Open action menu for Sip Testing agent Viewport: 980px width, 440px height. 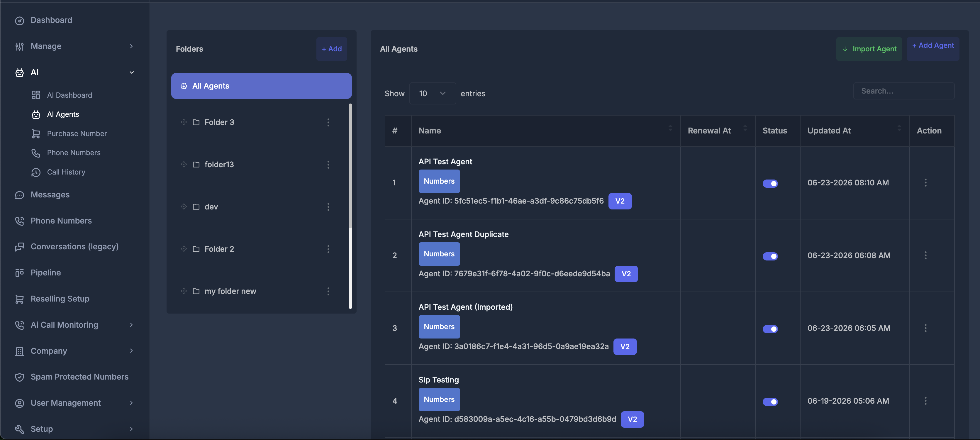[925, 401]
